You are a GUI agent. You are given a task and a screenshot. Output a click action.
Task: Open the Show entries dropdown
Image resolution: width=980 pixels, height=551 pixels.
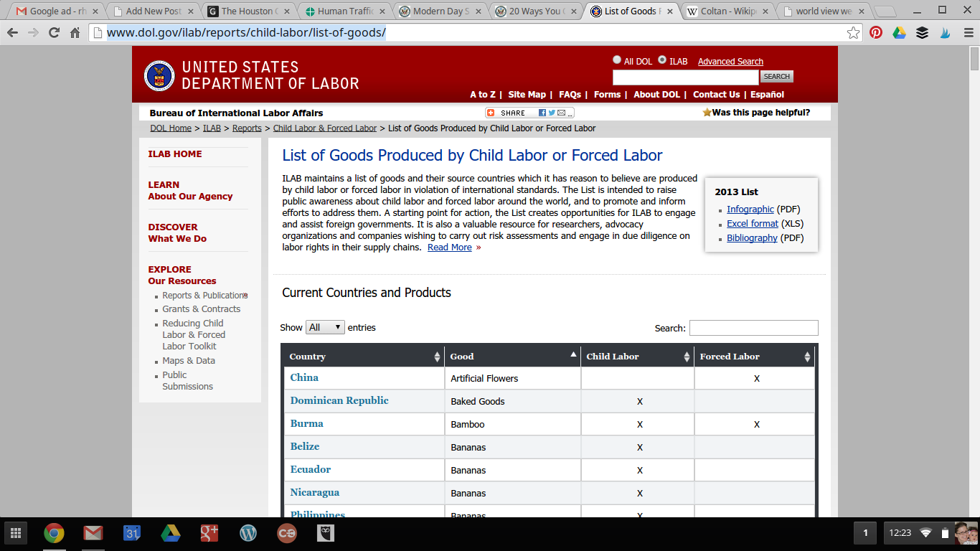tap(325, 327)
